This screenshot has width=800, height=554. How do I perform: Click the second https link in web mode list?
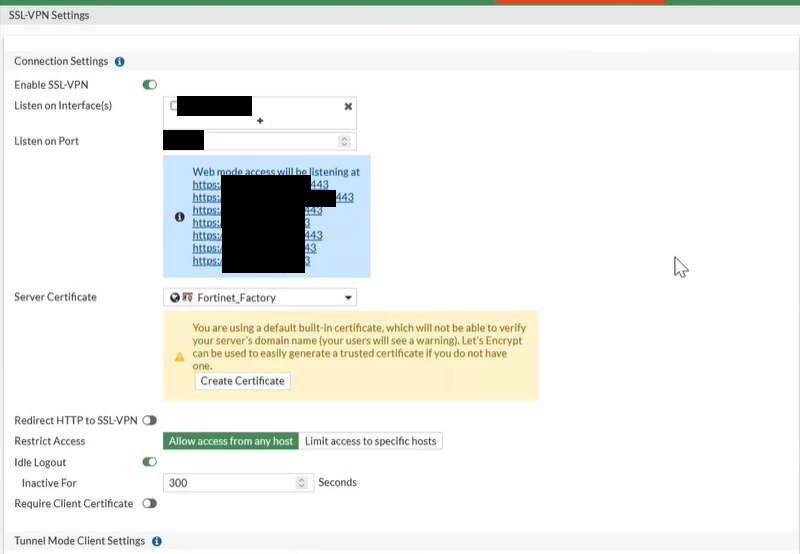tap(273, 197)
